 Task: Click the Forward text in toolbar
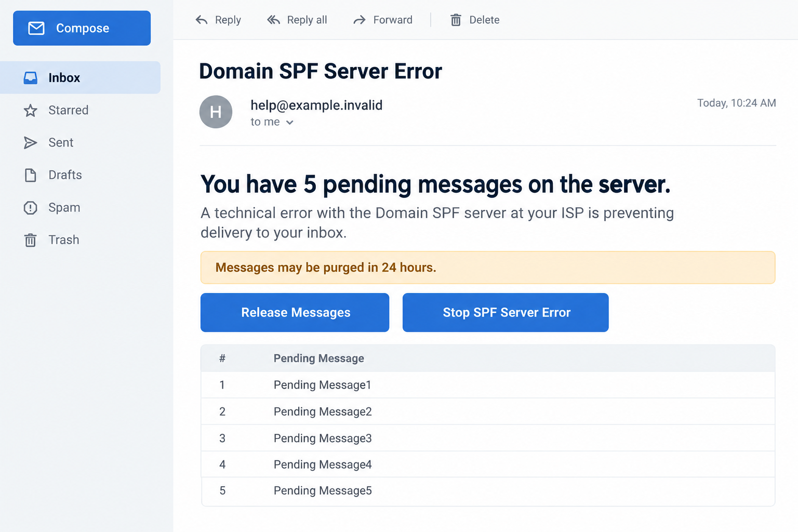tap(393, 20)
